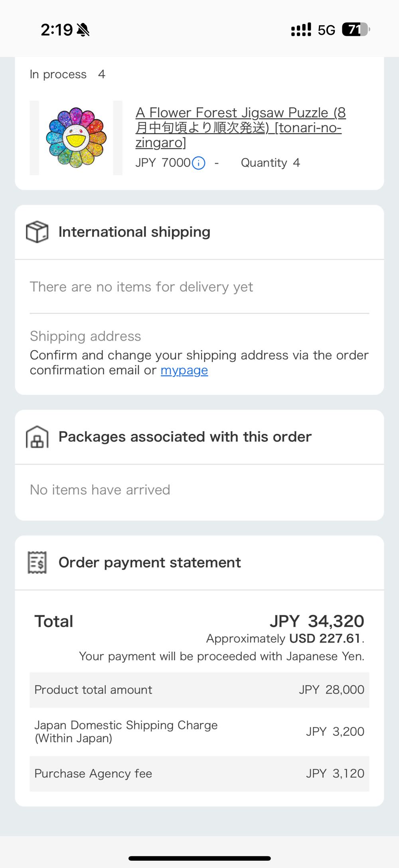The image size is (399, 868).
Task: Tap the Purchase Agency fee row
Action: (199, 774)
